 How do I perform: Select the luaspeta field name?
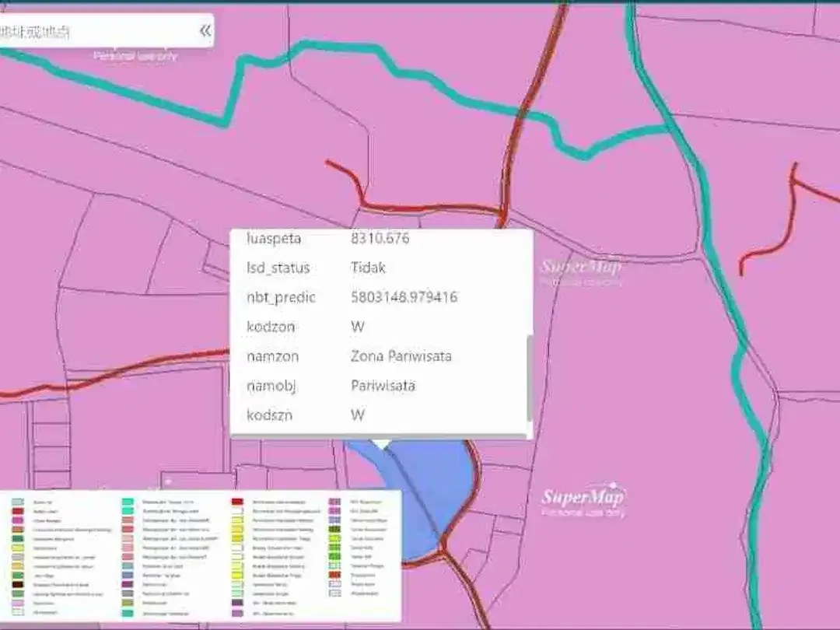[x=274, y=239]
